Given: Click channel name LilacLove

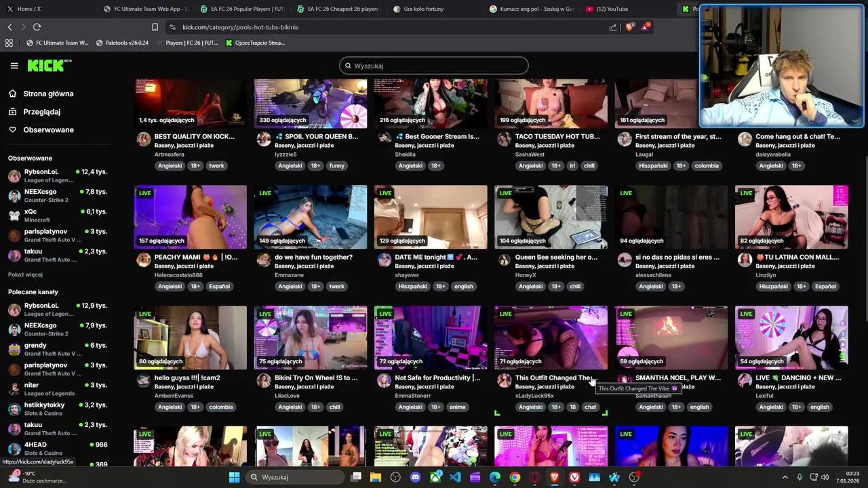Looking at the screenshot, I should pos(287,395).
